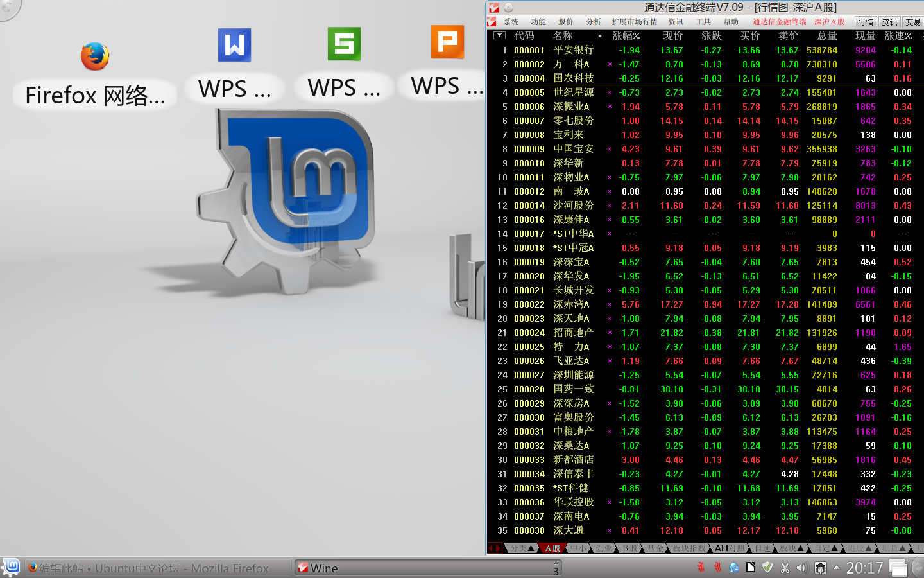Click the scissors clipboard tray icon
Viewport: 924px width, 578px height.
click(x=785, y=568)
